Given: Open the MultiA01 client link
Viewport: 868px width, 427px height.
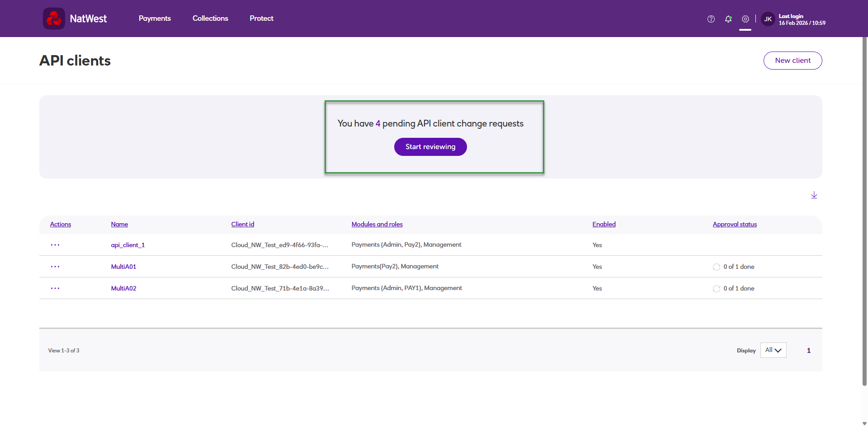Looking at the screenshot, I should tap(124, 267).
